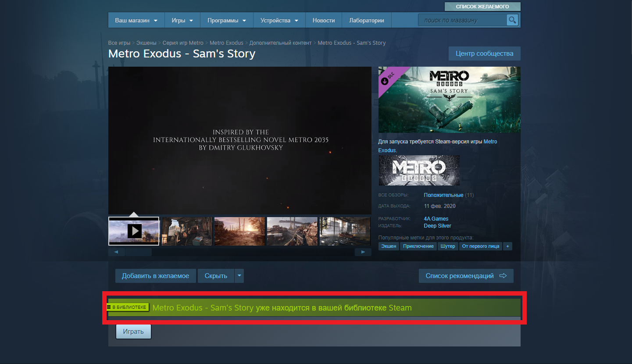The width and height of the screenshot is (632, 364).
Task: Expand the Игры menu
Action: pos(182,20)
